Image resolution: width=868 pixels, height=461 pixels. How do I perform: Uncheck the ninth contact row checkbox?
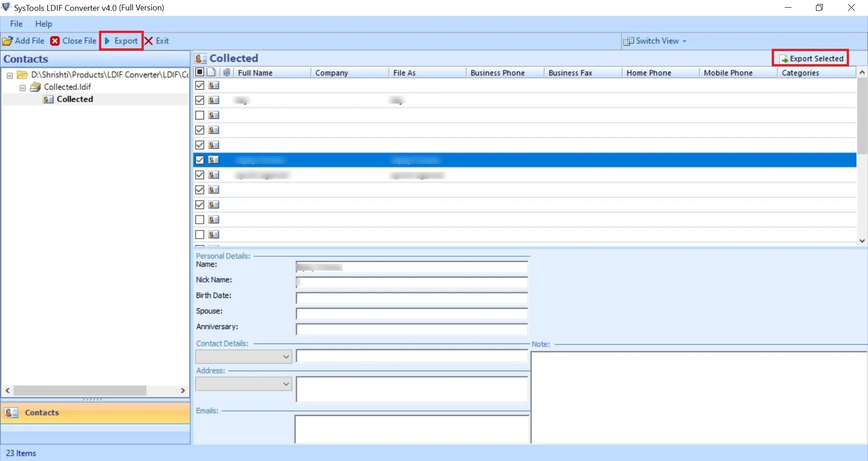click(199, 204)
